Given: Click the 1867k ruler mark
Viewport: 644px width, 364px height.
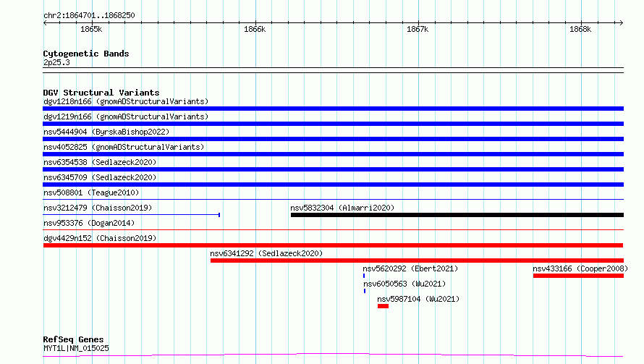Looking at the screenshot, I should click(x=418, y=29).
